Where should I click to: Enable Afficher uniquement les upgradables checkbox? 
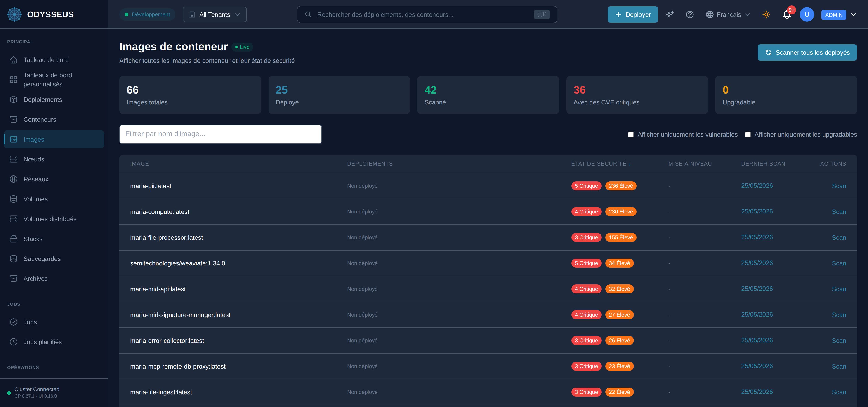(x=748, y=135)
